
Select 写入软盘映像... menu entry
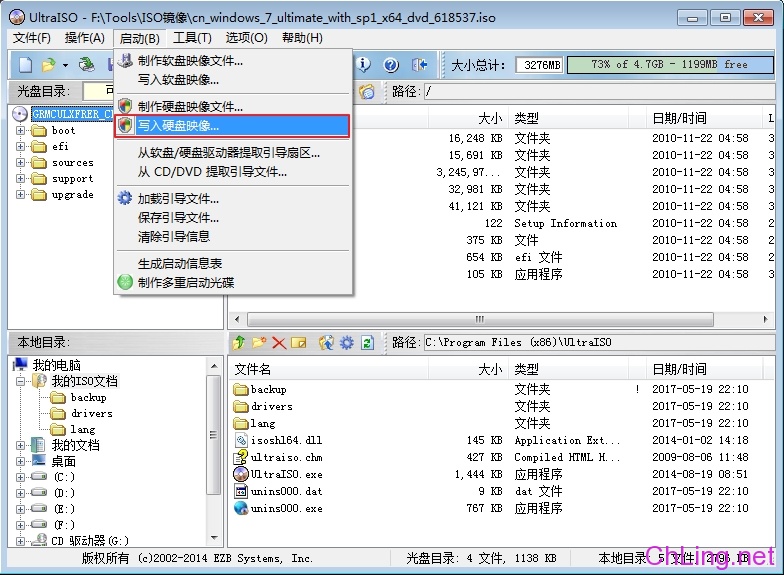click(x=232, y=80)
